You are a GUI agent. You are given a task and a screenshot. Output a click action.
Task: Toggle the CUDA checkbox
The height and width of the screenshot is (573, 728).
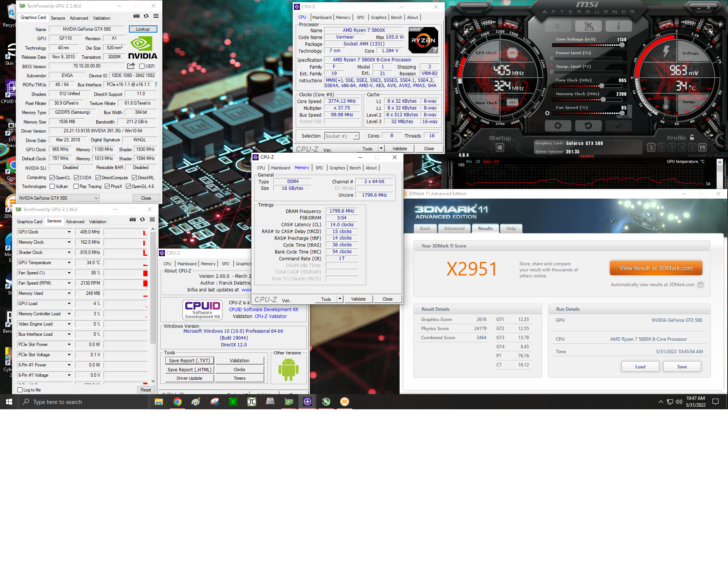(x=76, y=177)
